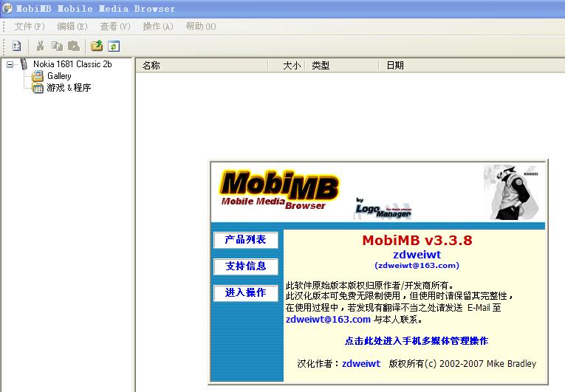The image size is (565, 392).
Task: Click the 游戏 & 程序 folder icon
Action: (38, 88)
